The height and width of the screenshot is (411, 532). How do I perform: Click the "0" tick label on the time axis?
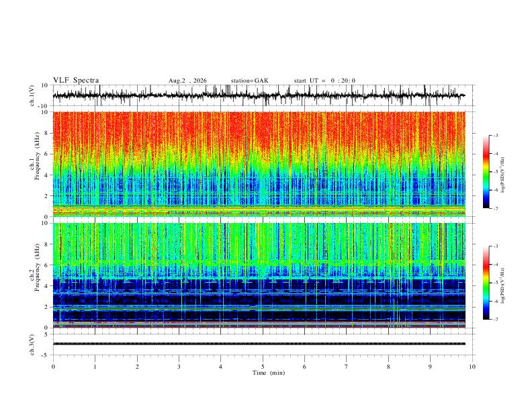(53, 367)
